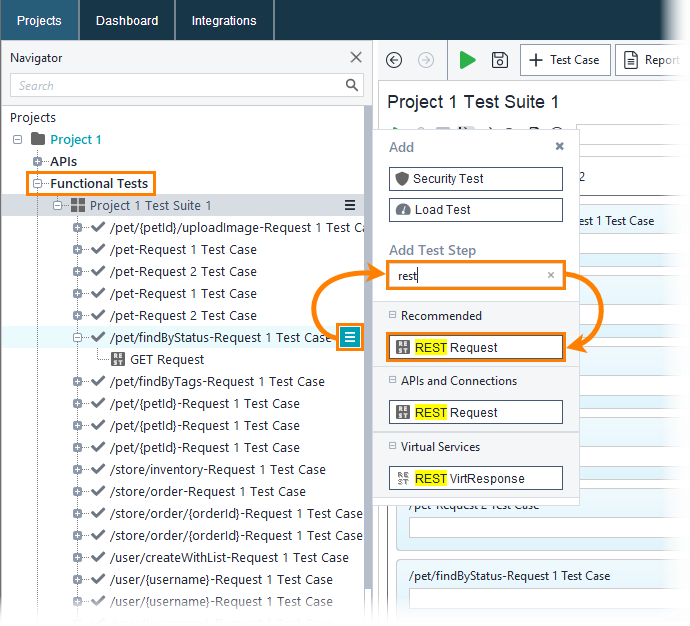690x626 pixels.
Task: Collapse APIs and Connections section
Action: [392, 380]
